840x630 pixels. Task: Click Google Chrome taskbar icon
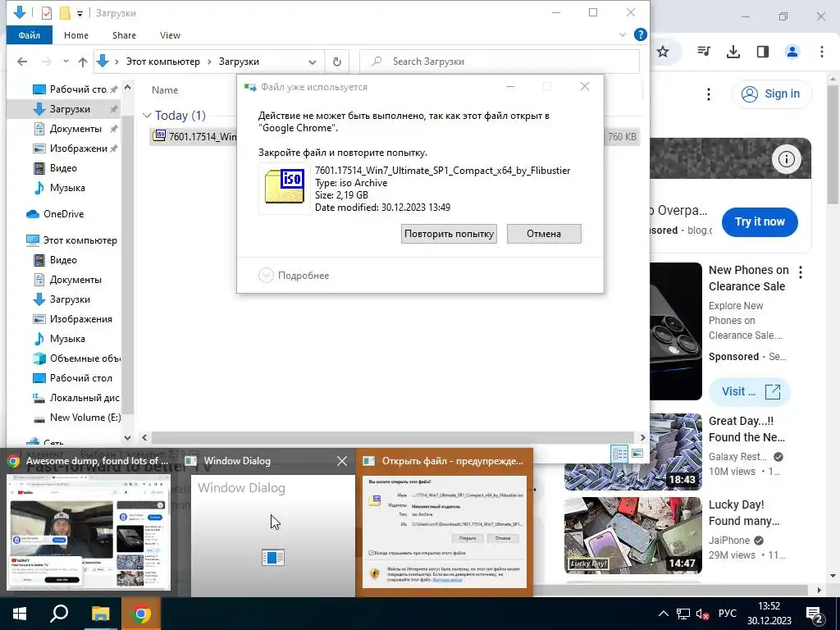(141, 614)
